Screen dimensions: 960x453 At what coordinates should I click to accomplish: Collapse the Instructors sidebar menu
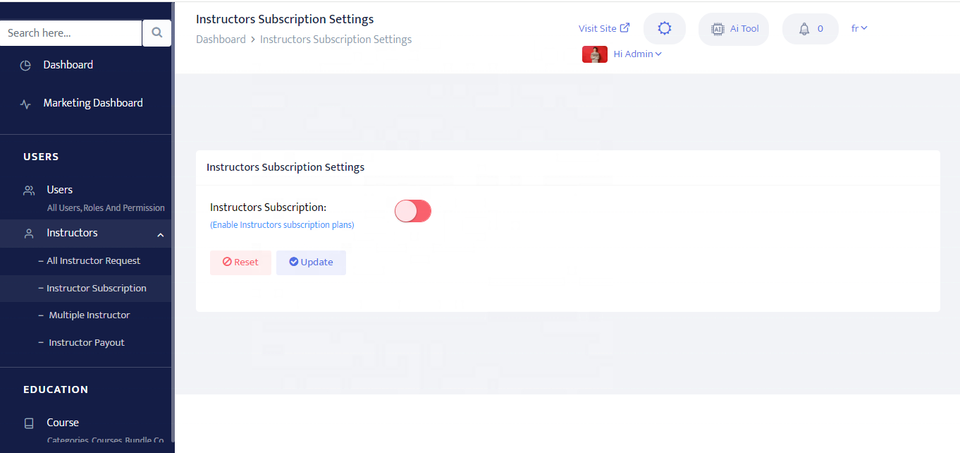coord(161,234)
